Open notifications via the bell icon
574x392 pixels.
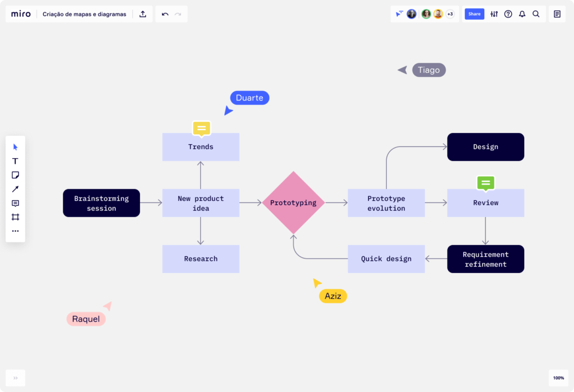(x=522, y=13)
